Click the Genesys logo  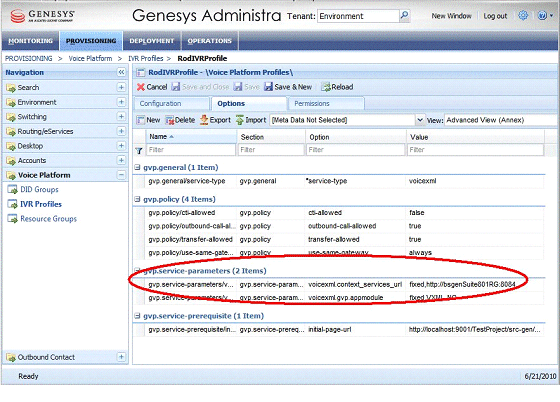point(42,16)
